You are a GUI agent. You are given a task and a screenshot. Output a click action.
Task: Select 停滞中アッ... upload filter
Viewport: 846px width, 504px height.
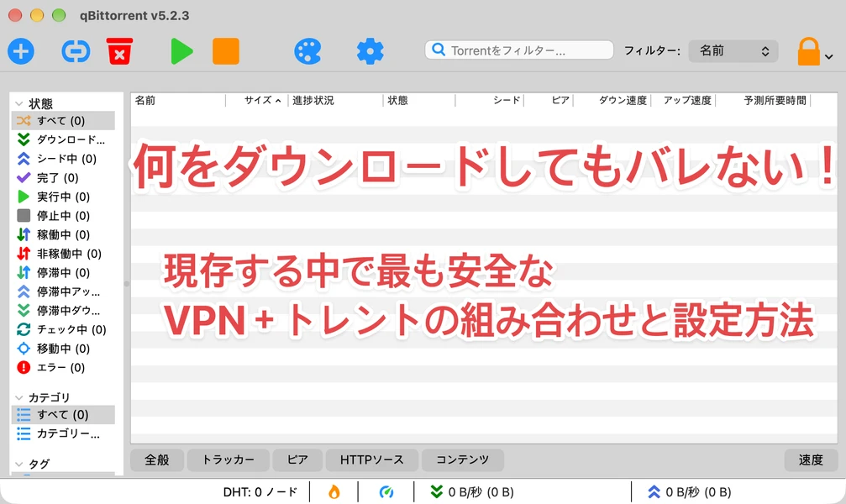coord(63,292)
